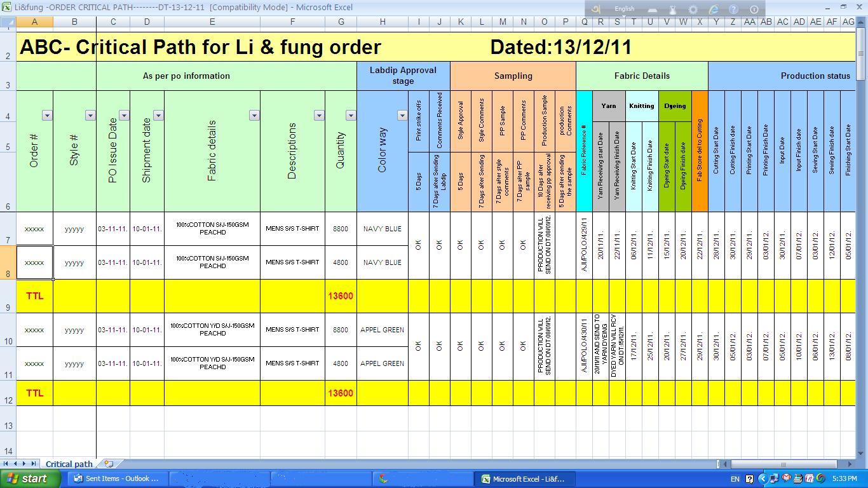Select the title cell ABC- Critical Path
The height and width of the screenshot is (488, 868).
click(200, 47)
